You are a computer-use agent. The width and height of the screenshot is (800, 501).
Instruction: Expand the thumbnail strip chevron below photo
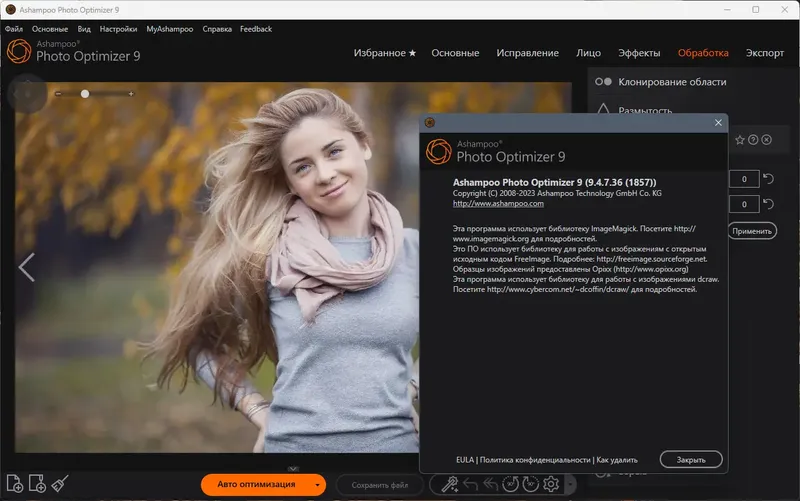tap(293, 468)
